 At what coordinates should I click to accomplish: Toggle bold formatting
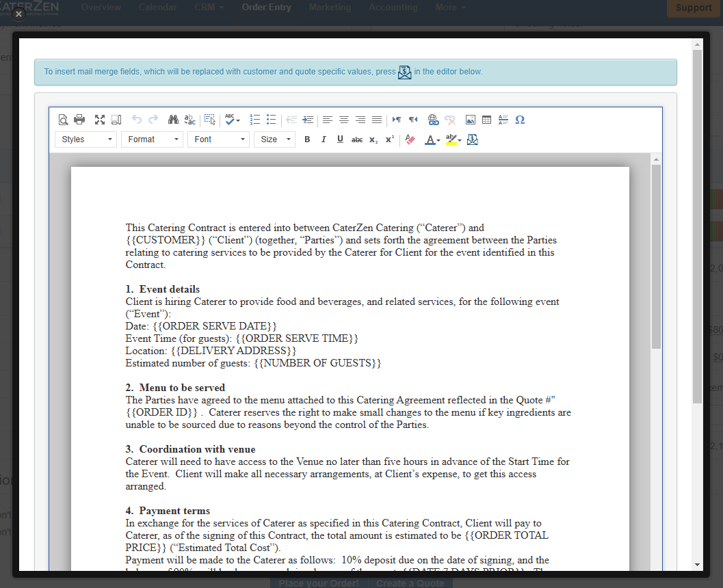(307, 139)
